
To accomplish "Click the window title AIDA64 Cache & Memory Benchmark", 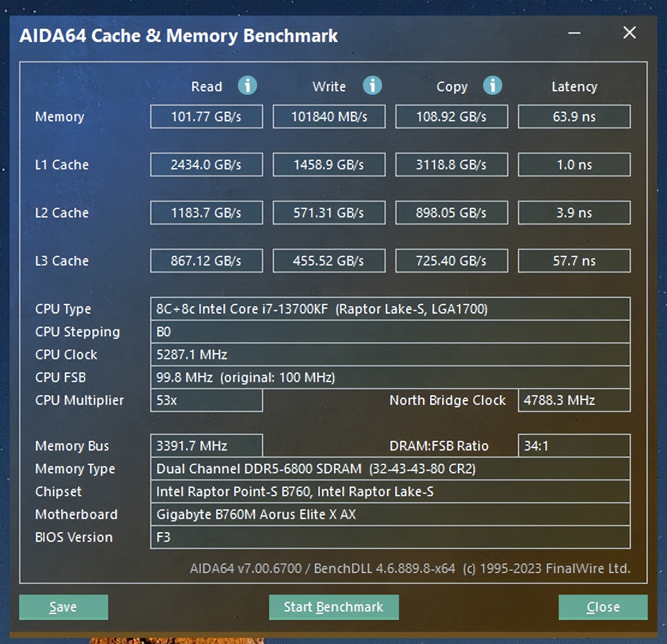I will (178, 35).
